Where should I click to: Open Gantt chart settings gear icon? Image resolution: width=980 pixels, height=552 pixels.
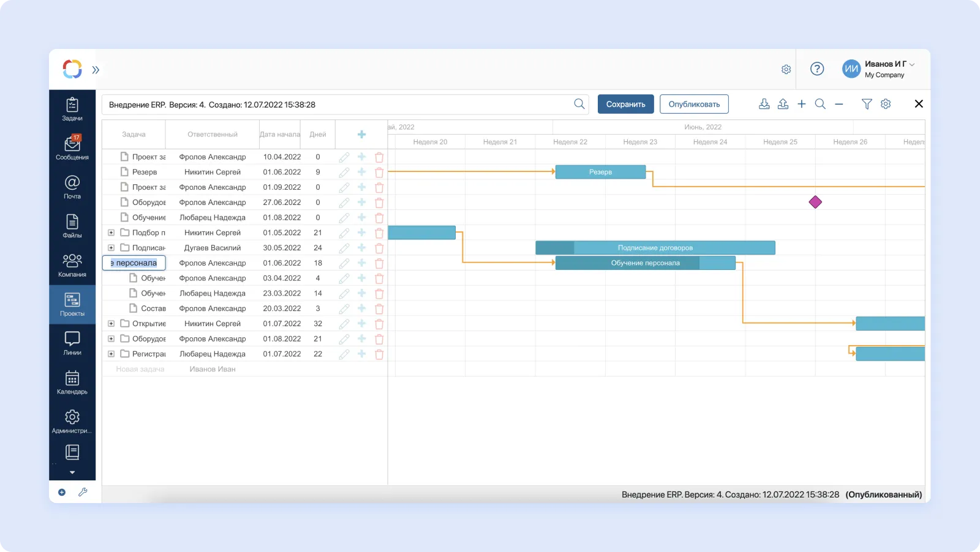(886, 104)
